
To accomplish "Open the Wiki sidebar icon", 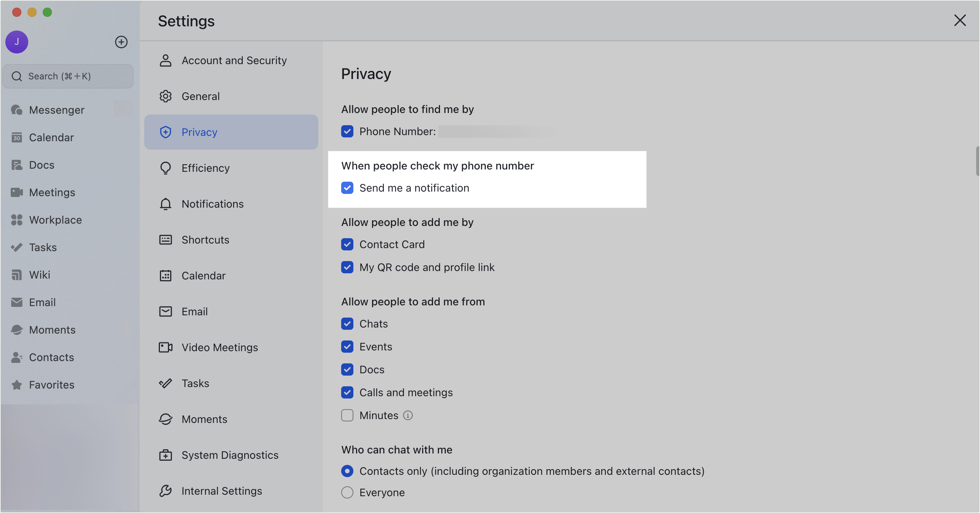I will (x=17, y=275).
